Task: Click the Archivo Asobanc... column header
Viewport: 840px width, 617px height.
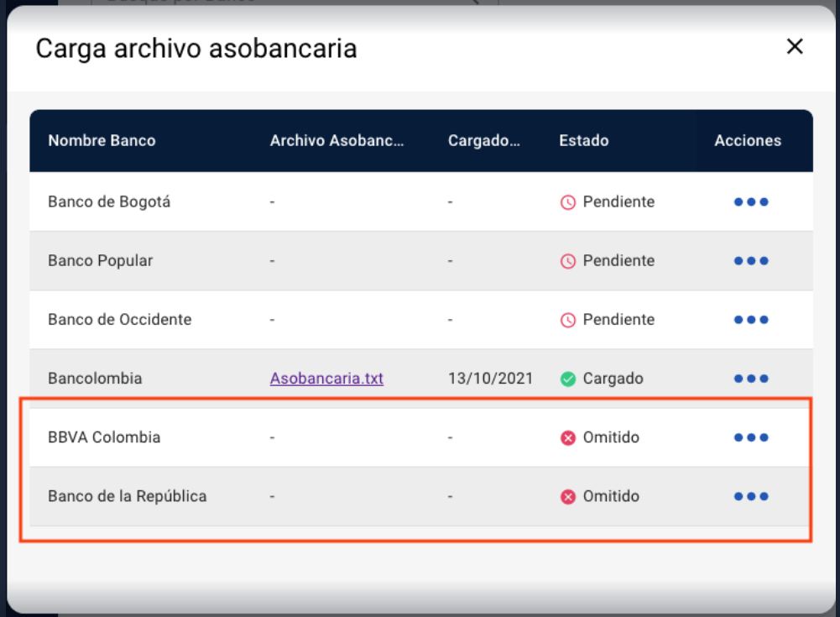Action: point(337,140)
